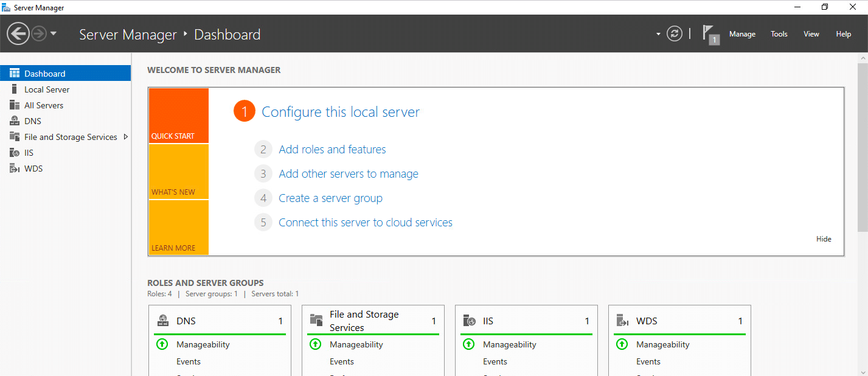
Task: Click the back navigation arrow icon
Action: tap(18, 34)
